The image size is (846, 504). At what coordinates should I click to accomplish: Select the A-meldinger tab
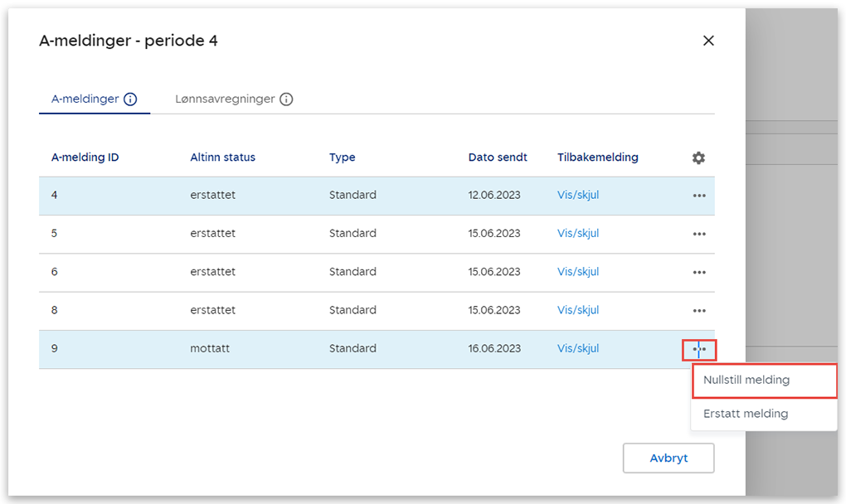point(85,99)
